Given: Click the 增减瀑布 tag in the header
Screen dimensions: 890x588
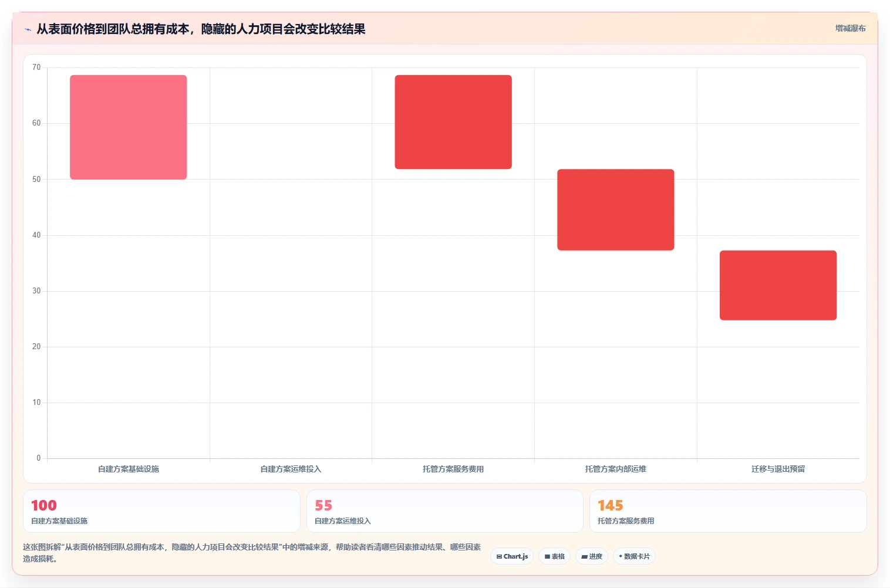Looking at the screenshot, I should pos(850,28).
